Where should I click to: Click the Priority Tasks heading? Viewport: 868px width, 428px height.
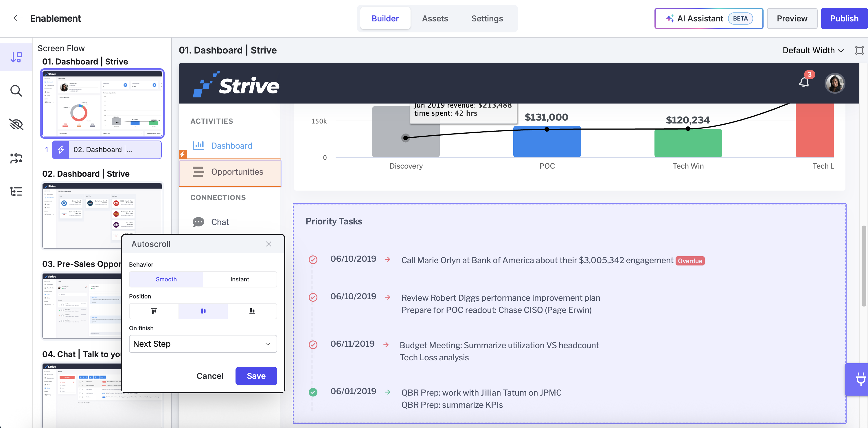[334, 221]
